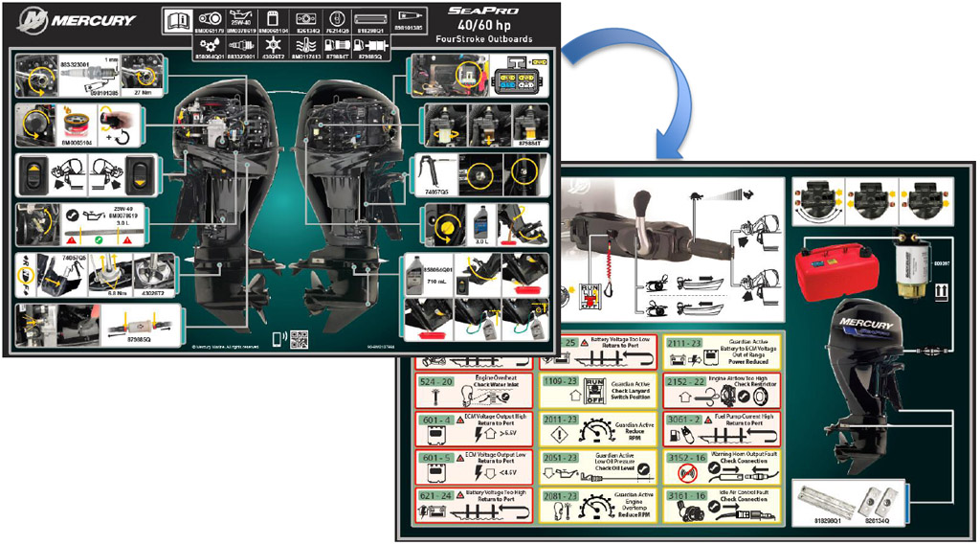Click the inline fuel filter icon 879885Q

[370, 45]
